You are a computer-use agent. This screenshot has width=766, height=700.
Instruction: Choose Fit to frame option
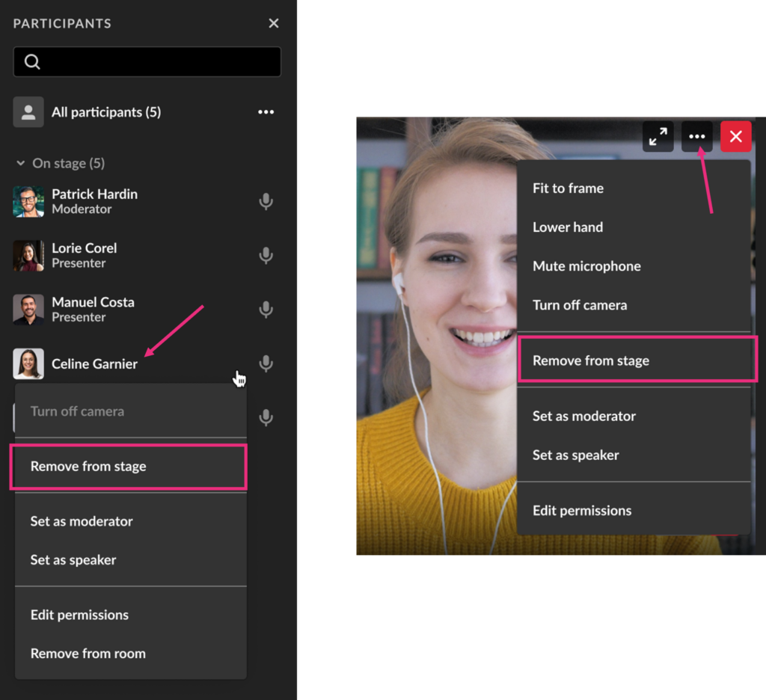pos(568,188)
